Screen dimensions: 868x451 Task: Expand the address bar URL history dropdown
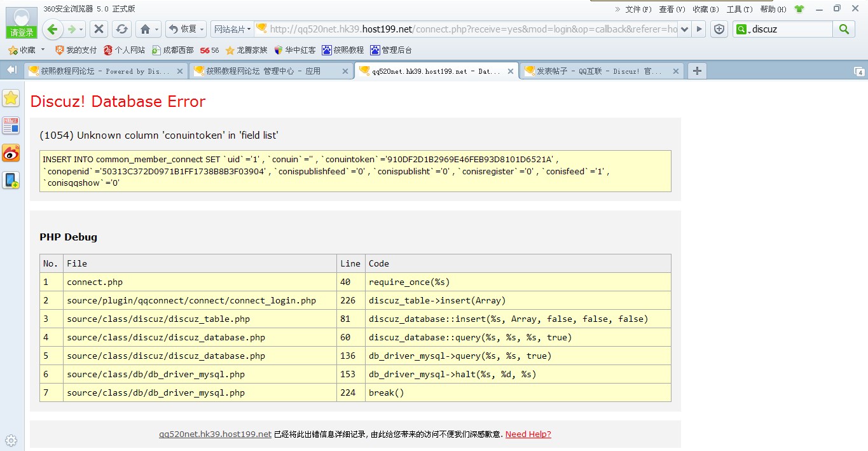[684, 29]
